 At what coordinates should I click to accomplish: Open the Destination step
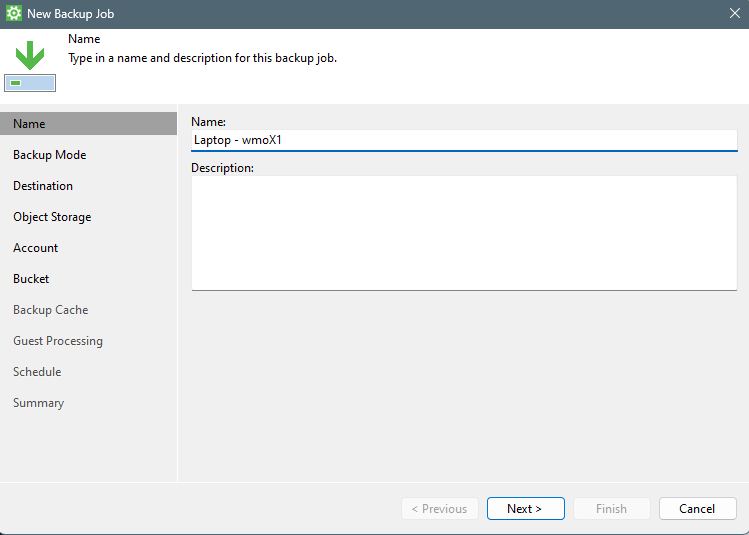tap(43, 186)
